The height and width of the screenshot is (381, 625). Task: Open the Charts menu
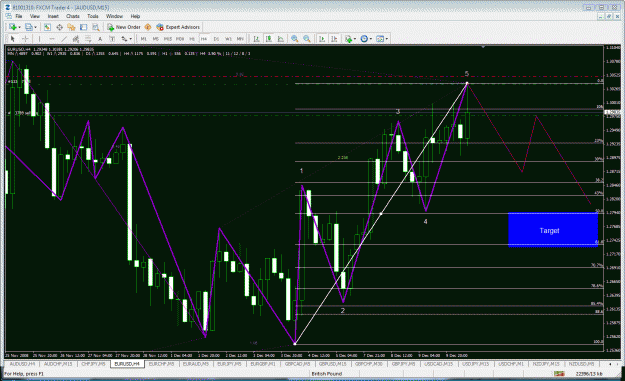73,16
